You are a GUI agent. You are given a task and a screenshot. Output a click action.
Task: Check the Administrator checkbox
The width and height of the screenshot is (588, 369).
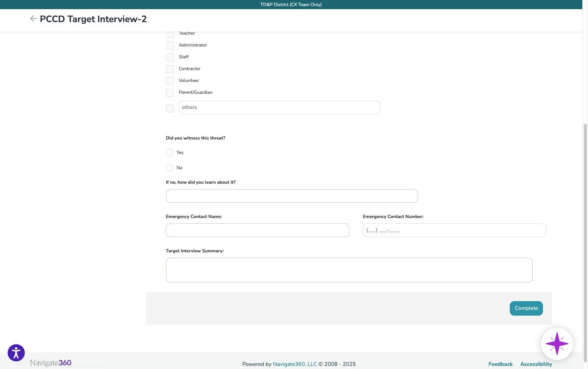170,45
